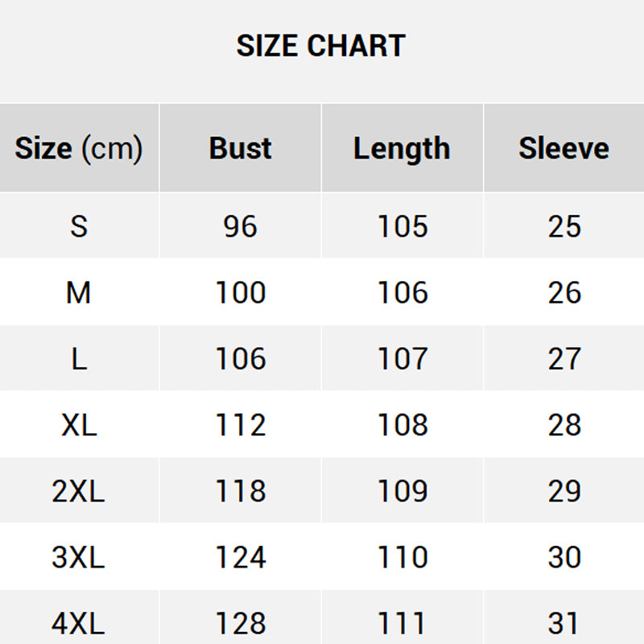Select bust value 128 for 4XL
The image size is (644, 644).
[240, 623]
